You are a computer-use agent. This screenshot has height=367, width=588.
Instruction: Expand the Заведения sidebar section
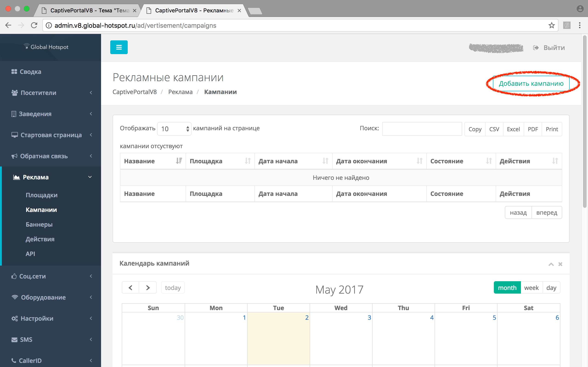tap(50, 114)
